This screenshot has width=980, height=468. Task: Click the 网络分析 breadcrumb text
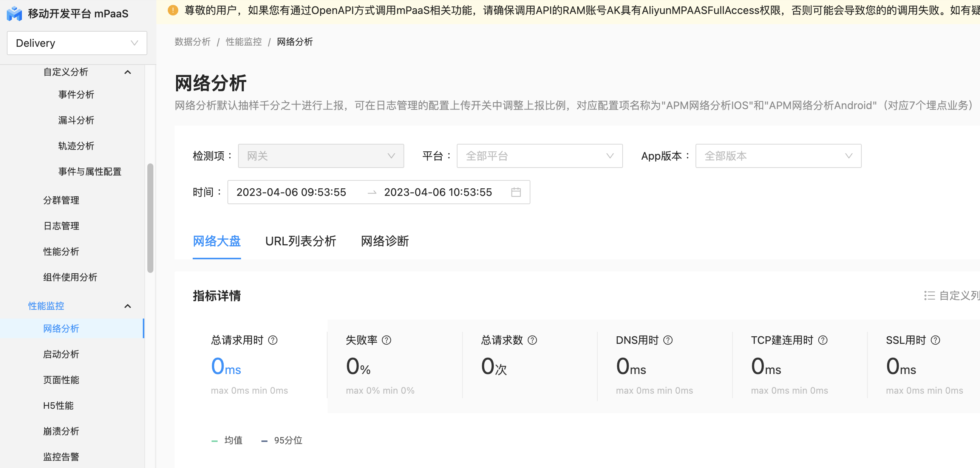tap(295, 42)
